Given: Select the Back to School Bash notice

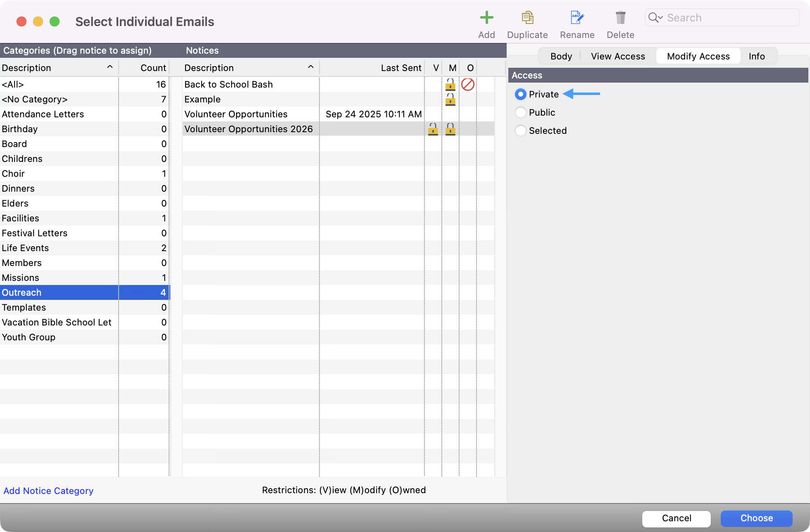Looking at the screenshot, I should click(338, 85).
